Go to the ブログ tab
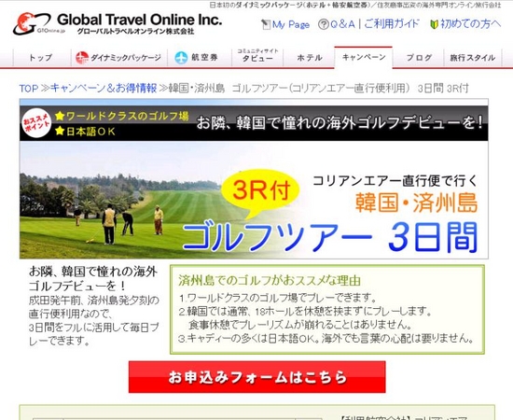 click(419, 58)
